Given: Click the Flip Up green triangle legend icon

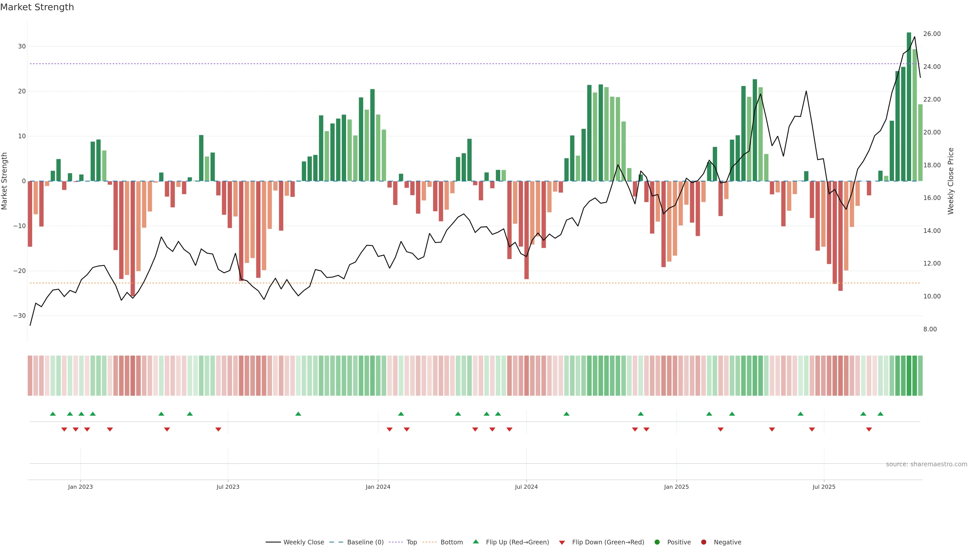Looking at the screenshot, I should tap(475, 542).
